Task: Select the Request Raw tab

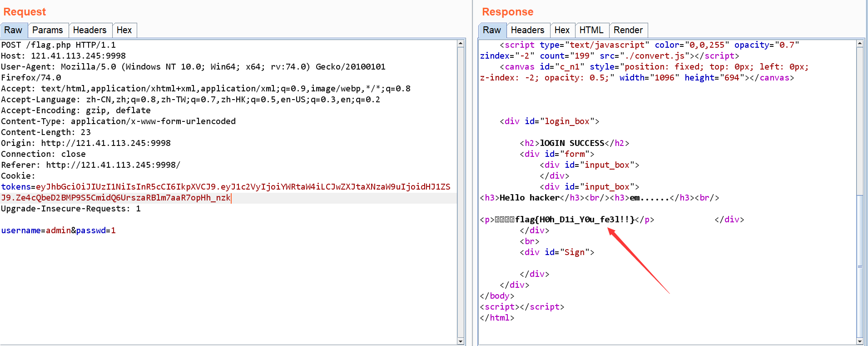Action: pos(14,30)
